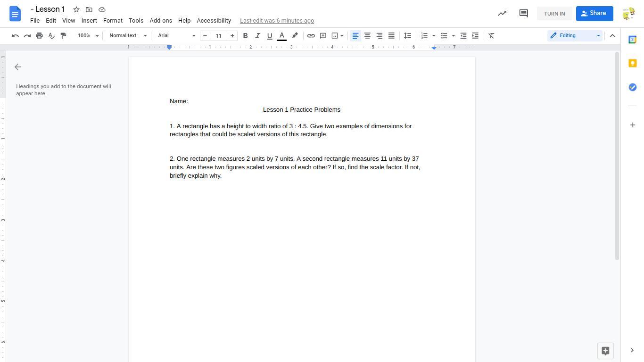Open comment history
Viewport: 644px width, 362px height.
point(523,14)
